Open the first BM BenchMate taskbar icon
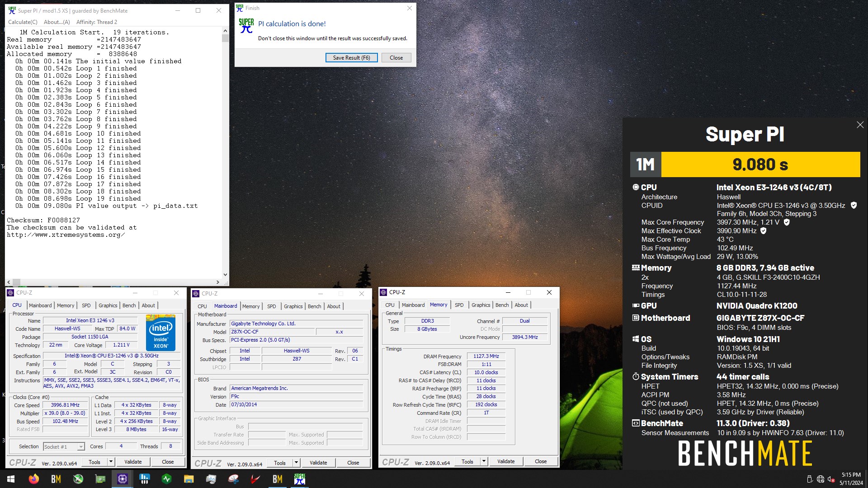Screen dimensions: 868x488 [56, 479]
